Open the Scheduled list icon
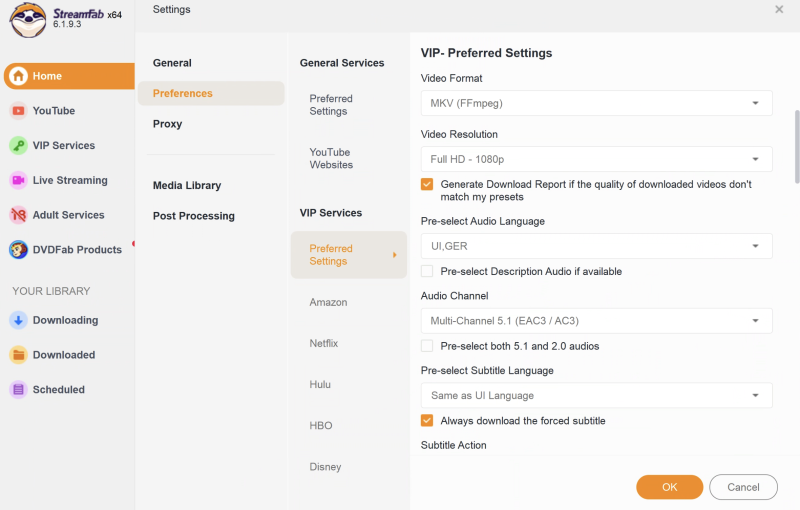Viewport: 800px width, 510px height. (18, 390)
